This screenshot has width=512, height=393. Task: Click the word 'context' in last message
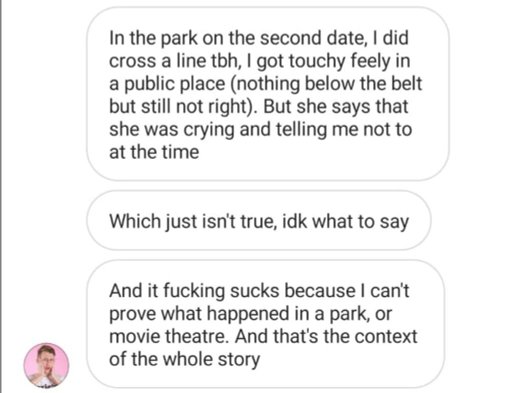386,336
